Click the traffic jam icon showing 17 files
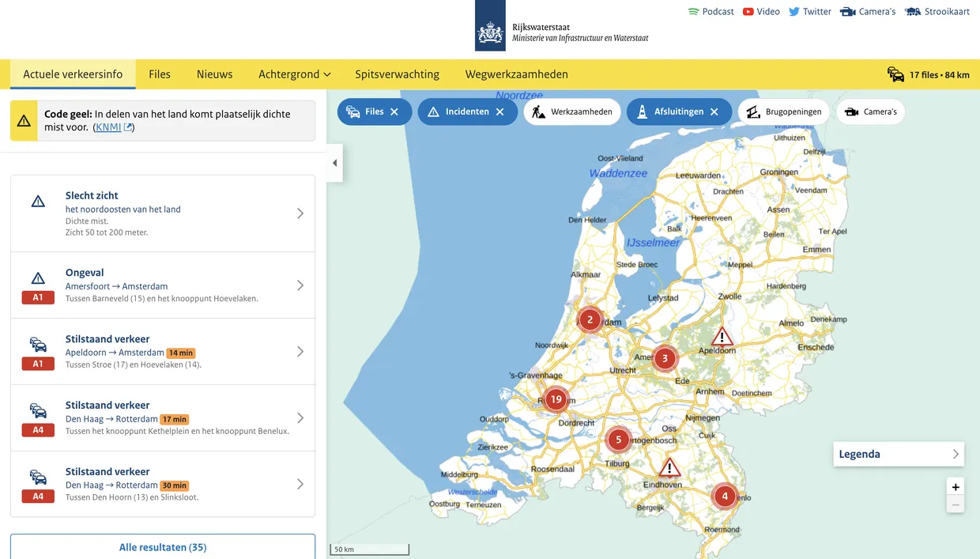Screen dimensions: 980x559 (895, 74)
